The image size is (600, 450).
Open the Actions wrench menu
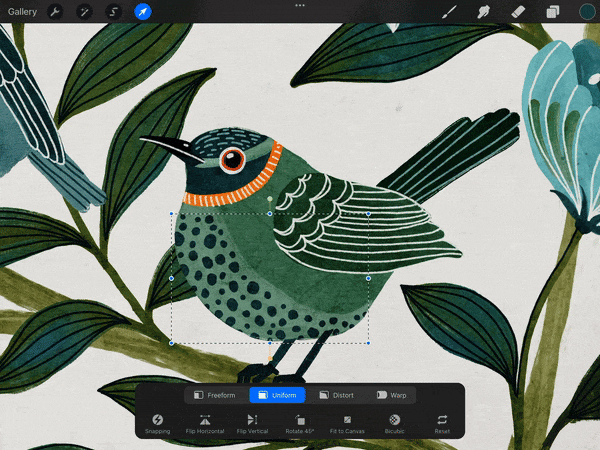[x=55, y=12]
